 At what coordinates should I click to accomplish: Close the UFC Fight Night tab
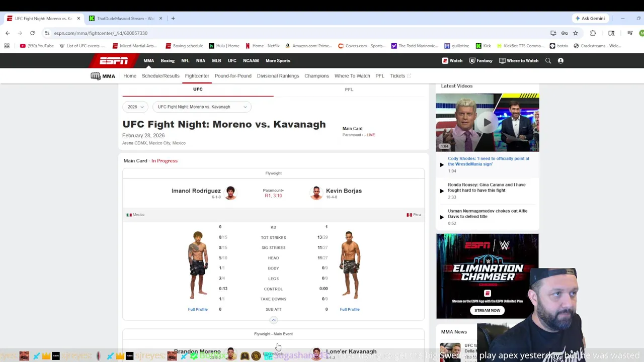[78, 19]
